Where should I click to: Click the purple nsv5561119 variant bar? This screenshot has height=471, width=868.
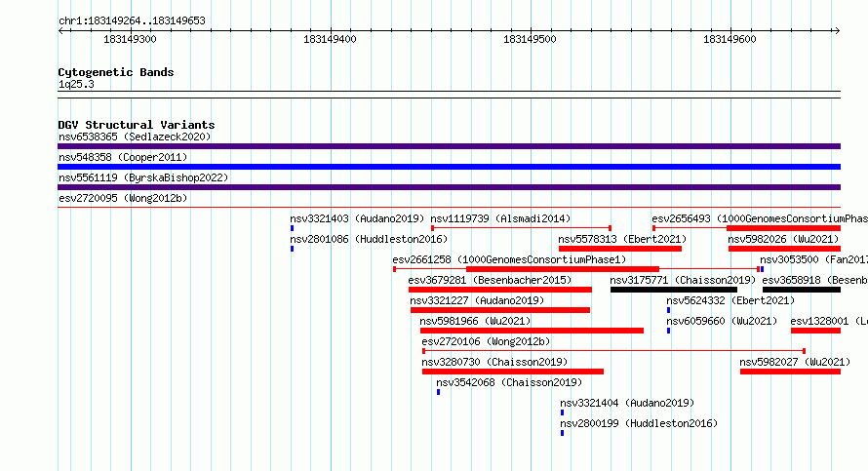click(x=449, y=187)
